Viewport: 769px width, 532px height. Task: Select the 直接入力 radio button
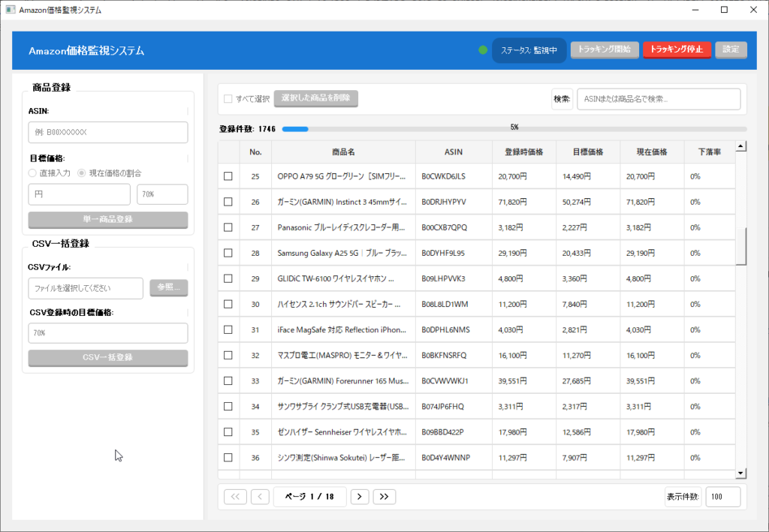click(32, 173)
